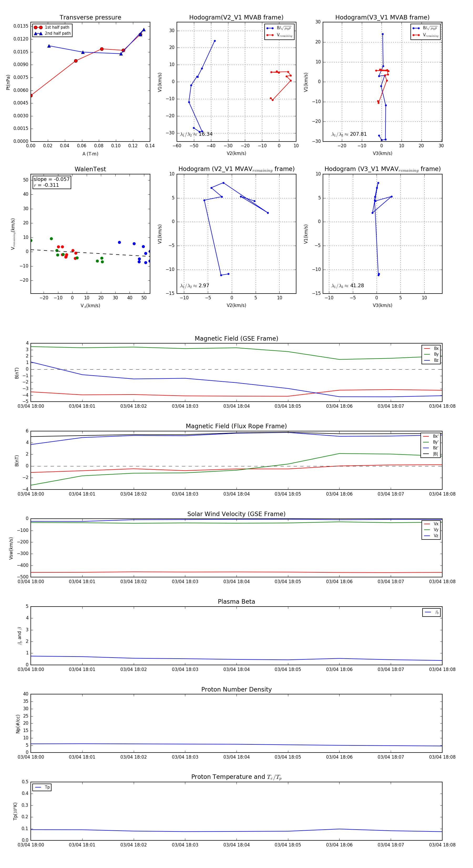Click the Hodogram V3_V1 MVAV remaining frame title

click(x=382, y=169)
